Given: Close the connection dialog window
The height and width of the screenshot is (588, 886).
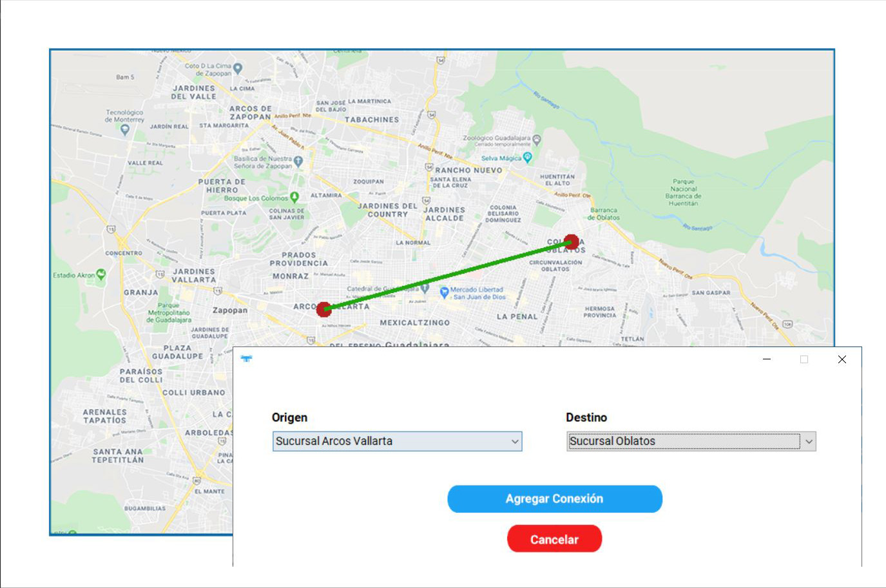Looking at the screenshot, I should [842, 359].
